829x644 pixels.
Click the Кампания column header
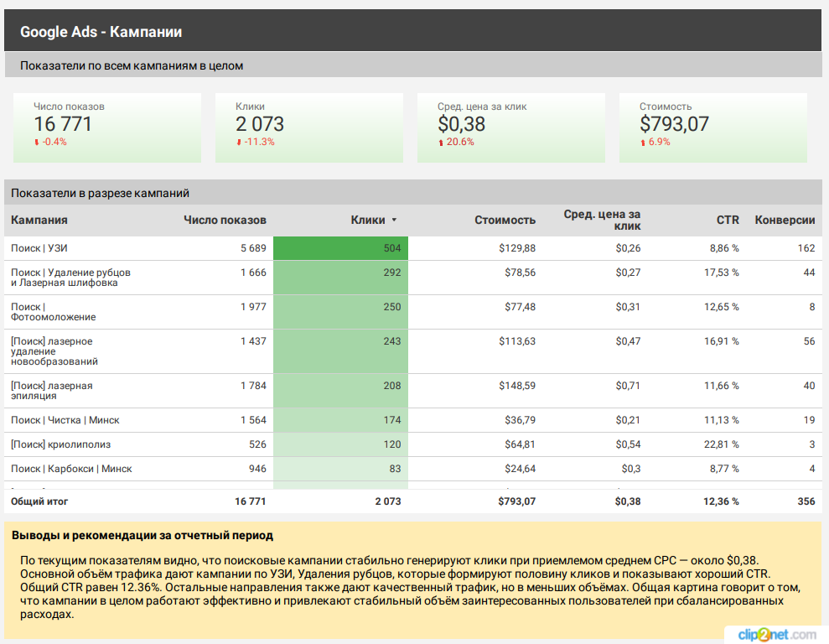[x=39, y=220]
